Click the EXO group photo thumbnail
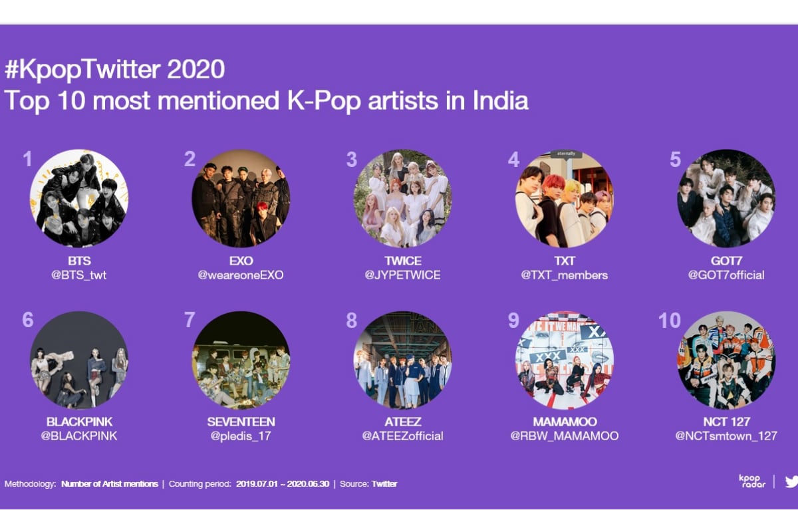Screen dimensions: 798x532 tap(241, 199)
